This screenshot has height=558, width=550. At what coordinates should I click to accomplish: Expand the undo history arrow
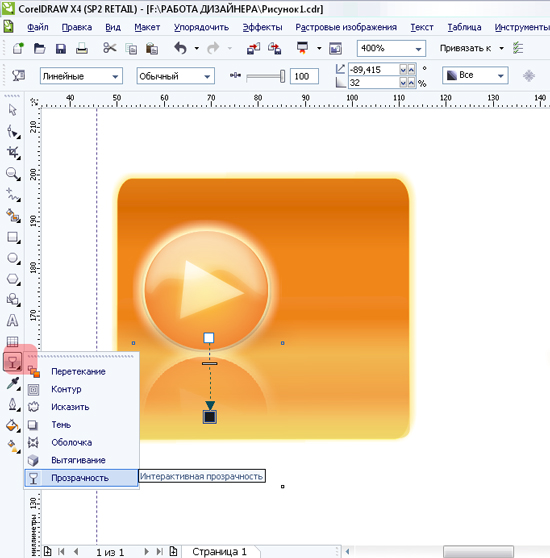197,48
